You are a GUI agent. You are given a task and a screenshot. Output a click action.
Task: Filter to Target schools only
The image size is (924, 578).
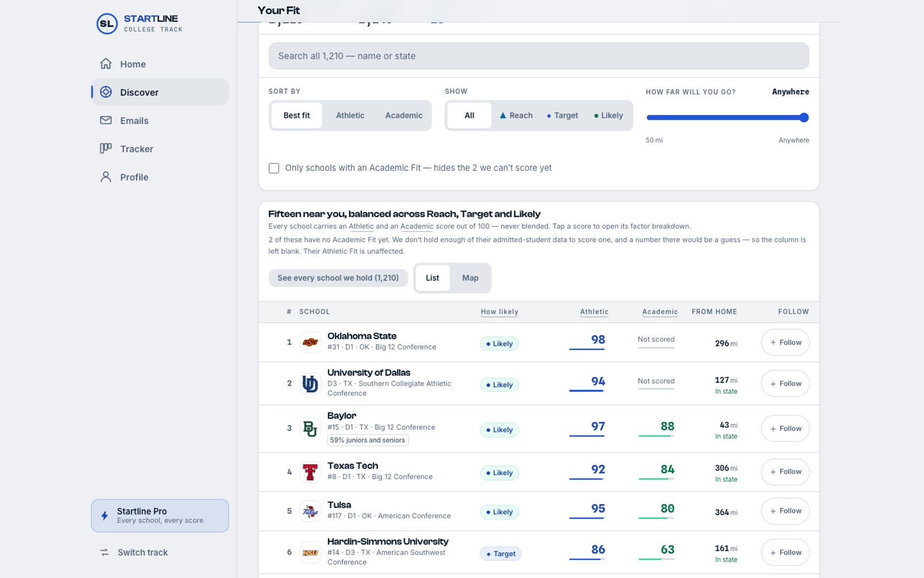point(563,116)
